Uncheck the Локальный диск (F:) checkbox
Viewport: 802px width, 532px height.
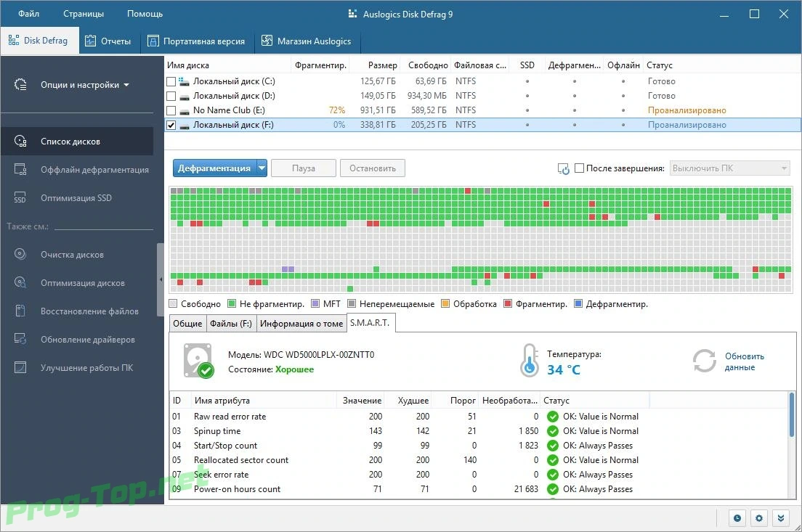[x=171, y=125]
